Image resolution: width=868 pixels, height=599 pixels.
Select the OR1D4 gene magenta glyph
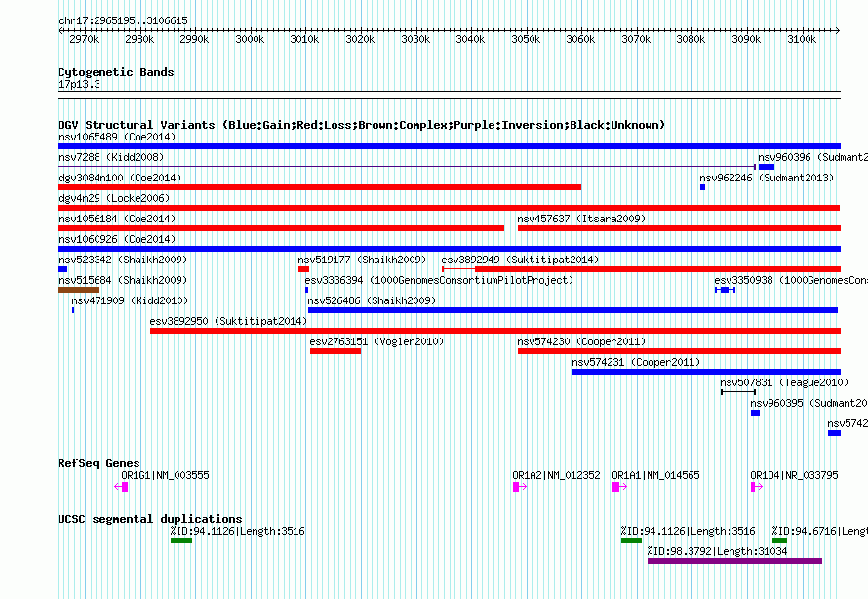pos(757,487)
